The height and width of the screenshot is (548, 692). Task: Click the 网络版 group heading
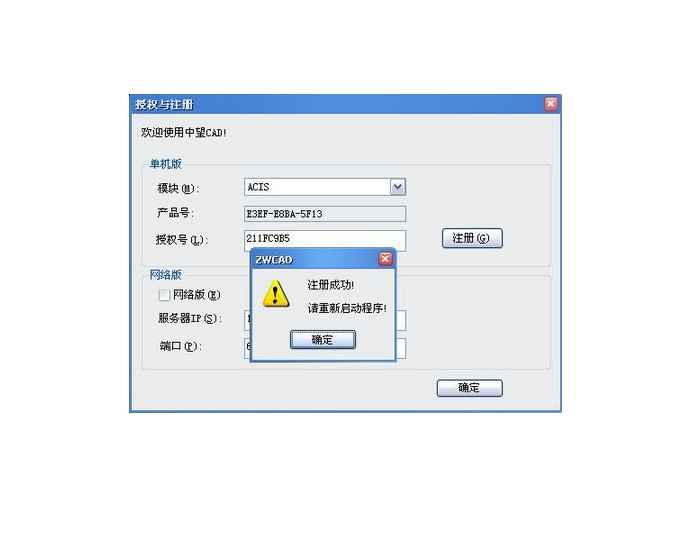click(x=165, y=274)
